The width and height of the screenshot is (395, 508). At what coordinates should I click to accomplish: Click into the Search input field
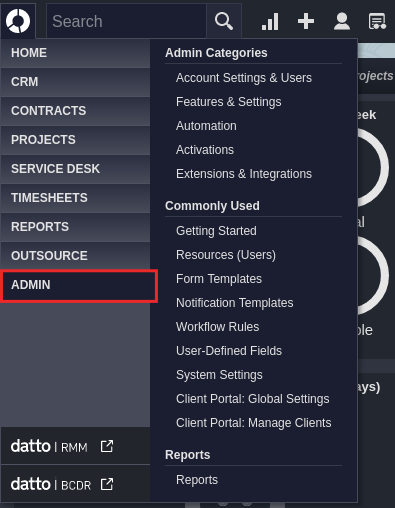(x=126, y=21)
